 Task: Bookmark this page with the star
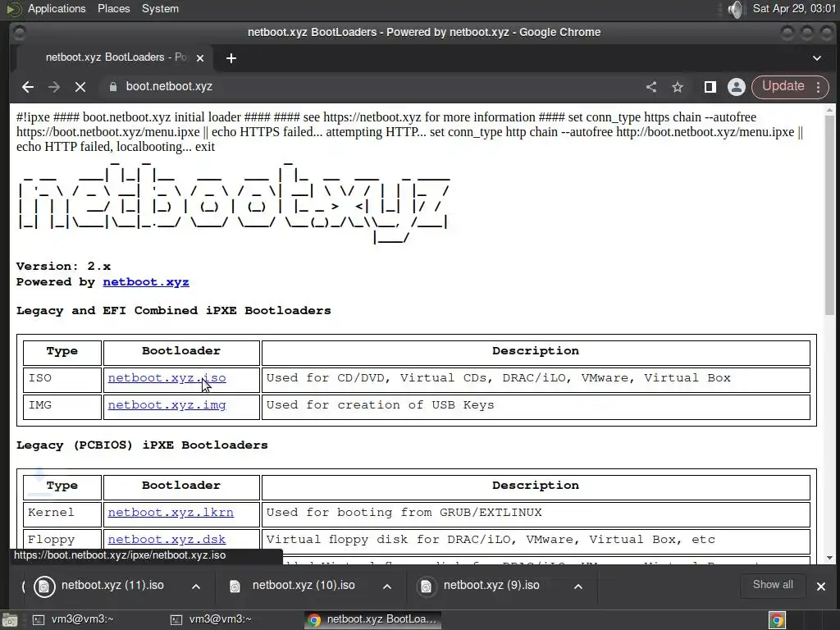tap(678, 87)
